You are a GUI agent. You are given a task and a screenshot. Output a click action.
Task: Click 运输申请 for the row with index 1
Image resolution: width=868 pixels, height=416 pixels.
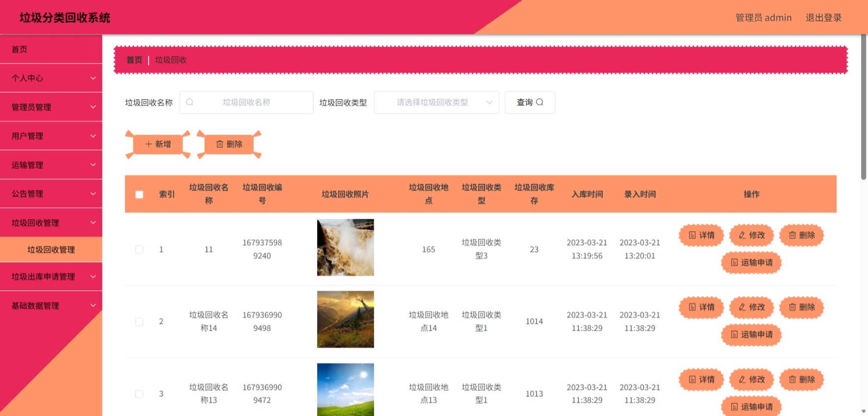[751, 262]
